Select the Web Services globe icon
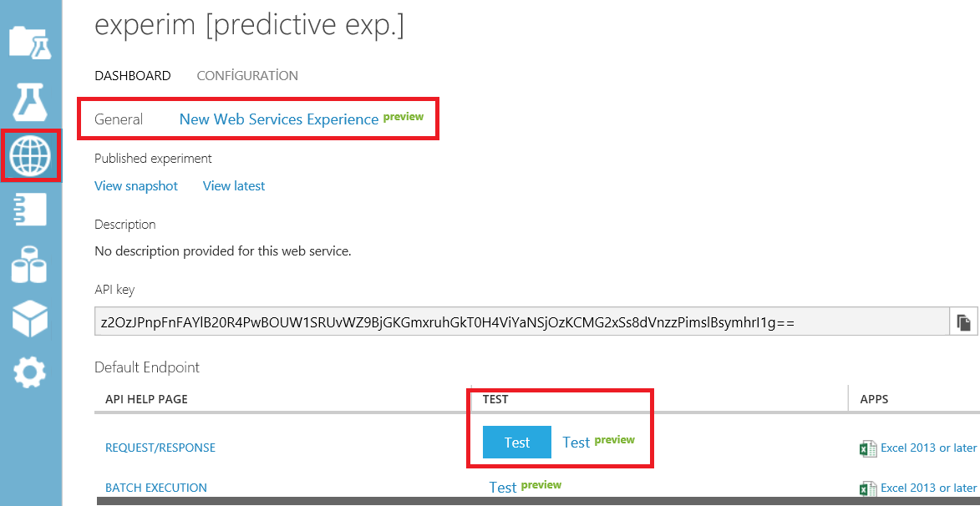Image resolution: width=980 pixels, height=506 pixels. click(x=31, y=155)
